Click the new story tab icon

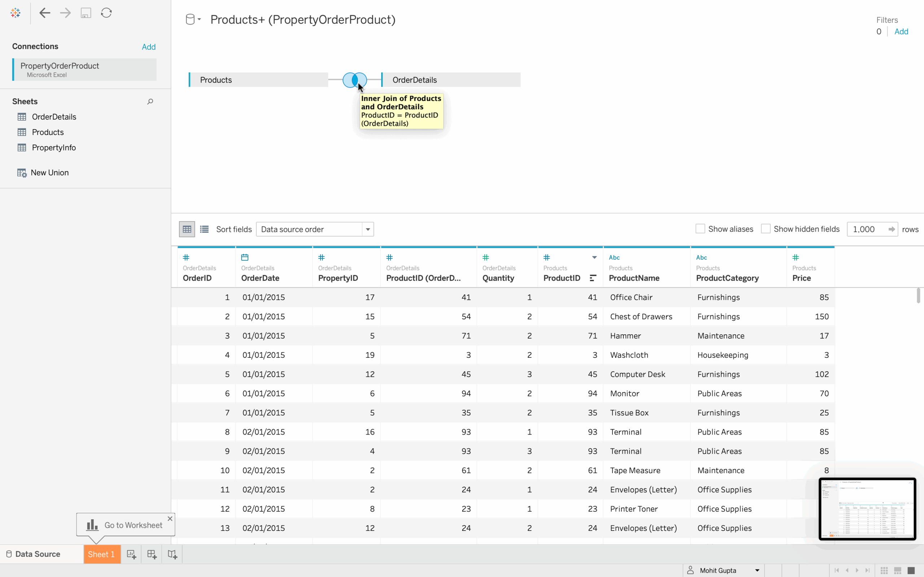pos(172,555)
